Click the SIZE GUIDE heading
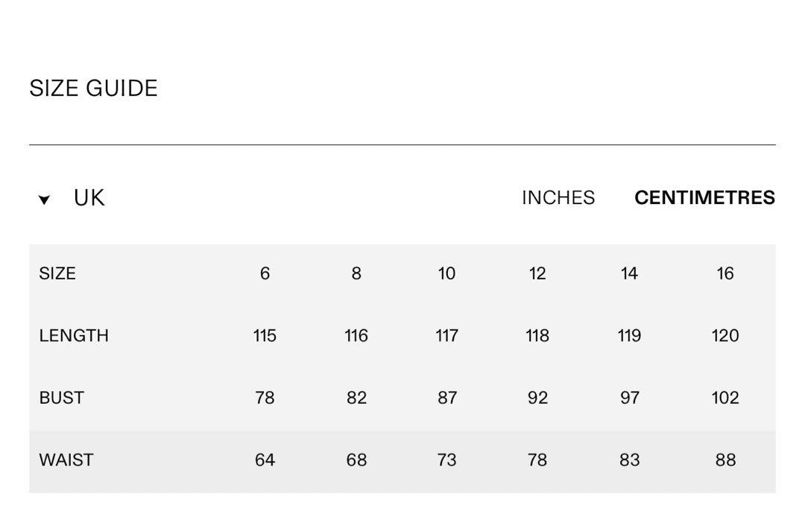Viewport: 805px width, 532px height. (93, 88)
